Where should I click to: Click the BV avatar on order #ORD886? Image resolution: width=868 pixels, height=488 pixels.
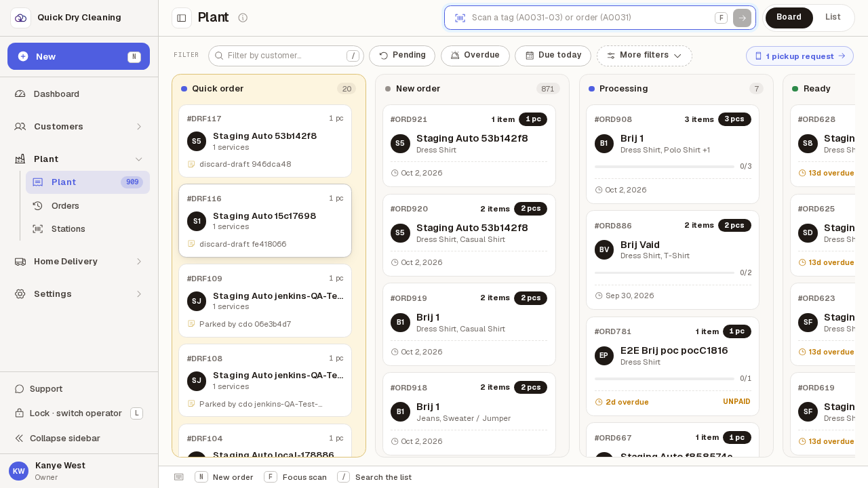coord(604,249)
